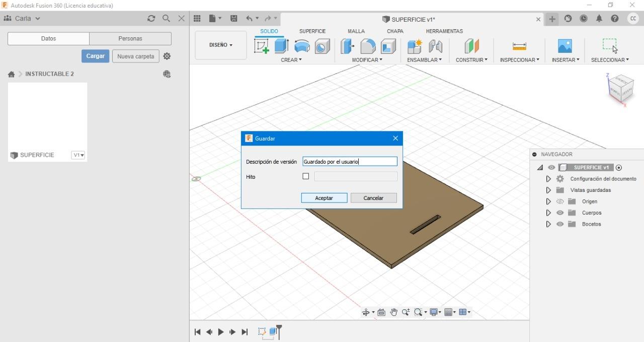The width and height of the screenshot is (644, 342).
Task: Click the Fillet modify icon
Action: pyautogui.click(x=368, y=46)
